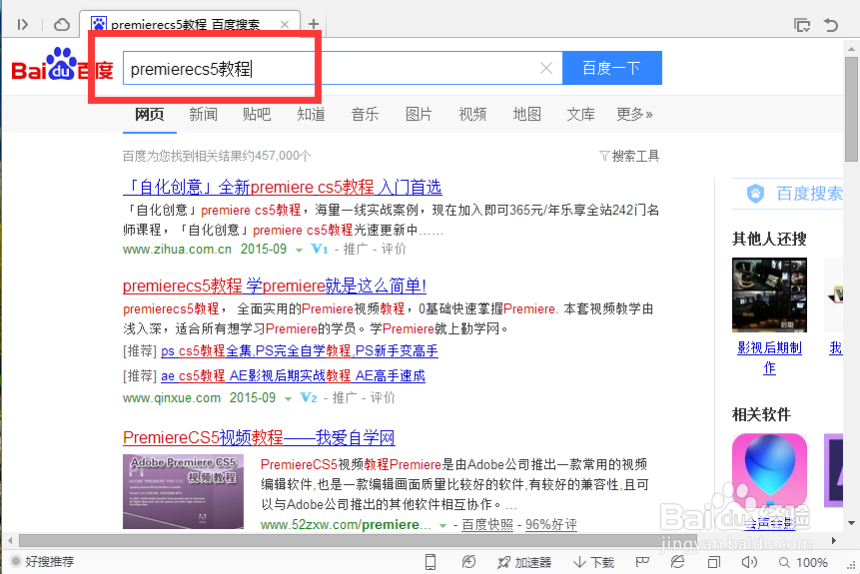The height and width of the screenshot is (574, 860).
Task: Click 影视后期制作 thumbnail image
Action: [x=770, y=294]
